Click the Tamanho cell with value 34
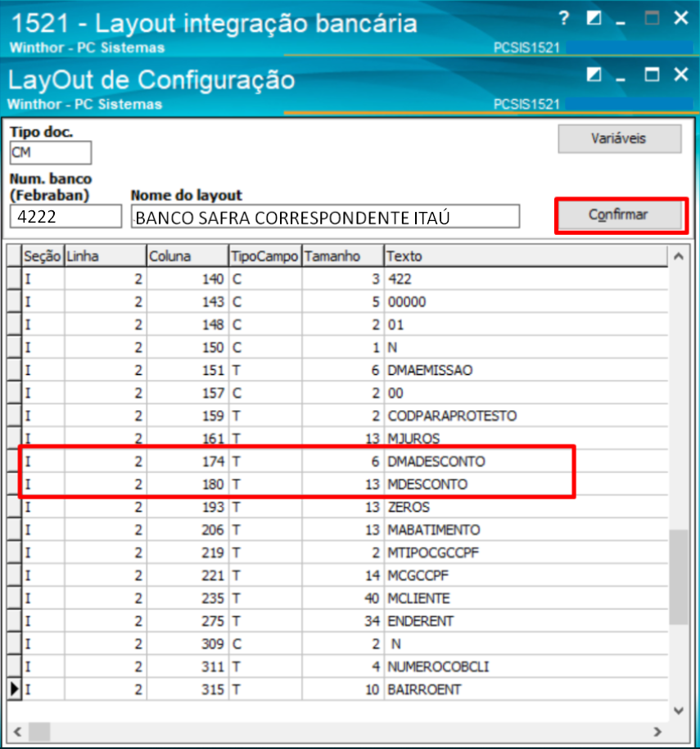 [x=342, y=621]
